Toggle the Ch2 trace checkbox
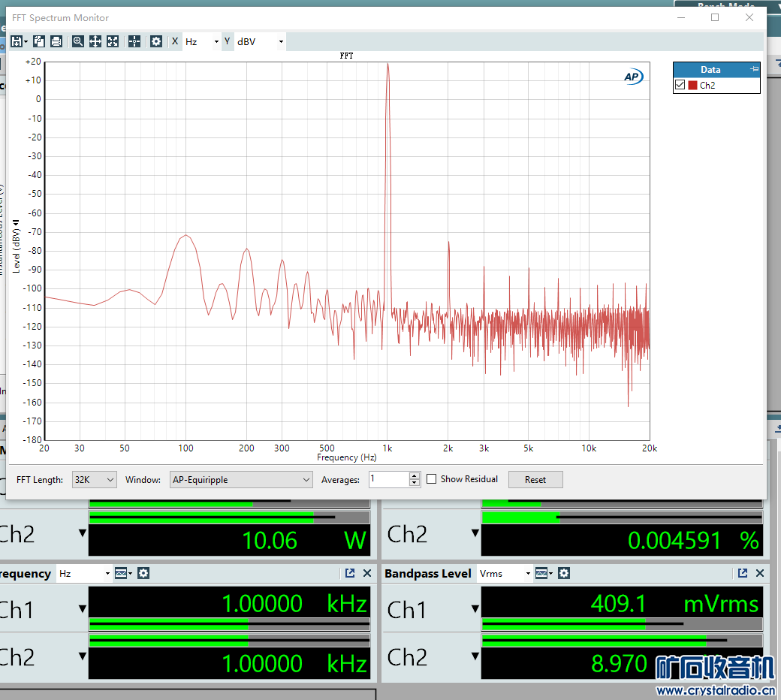 [680, 85]
